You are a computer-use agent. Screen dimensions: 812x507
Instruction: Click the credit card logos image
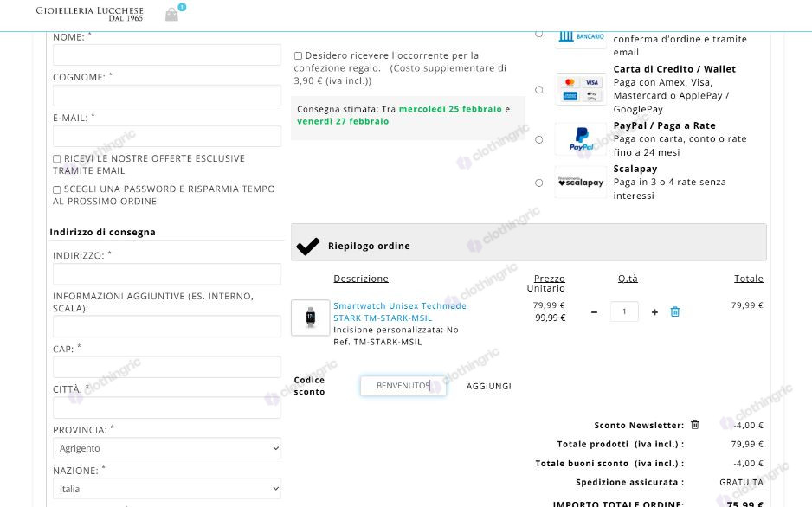581,89
